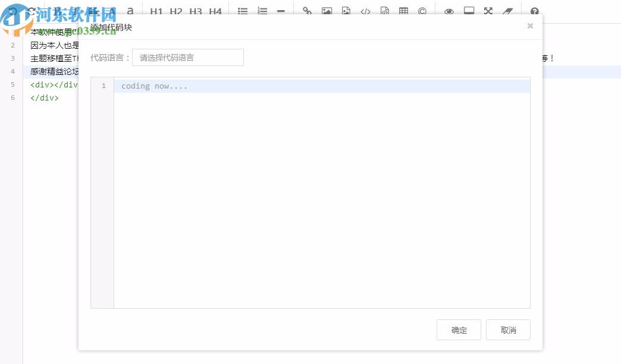Apply H4 heading format
The height and width of the screenshot is (364, 621).
pos(215,11)
